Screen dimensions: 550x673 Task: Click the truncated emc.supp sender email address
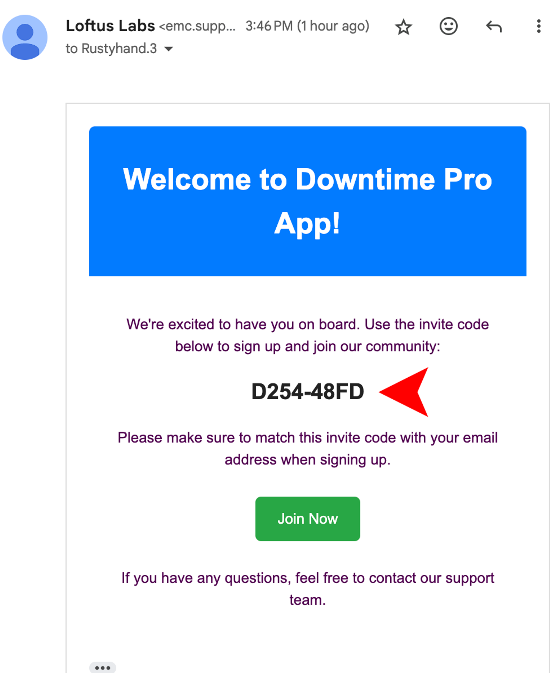point(197,26)
